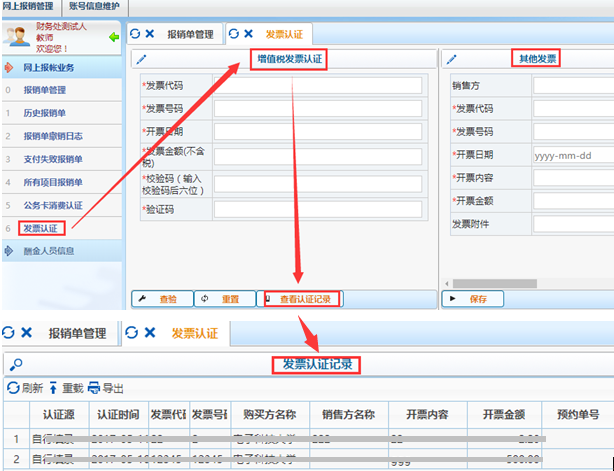The width and height of the screenshot is (614, 471).
Task: Click the horizontal scrollbar in 其他发票 panel
Action: tap(495, 283)
